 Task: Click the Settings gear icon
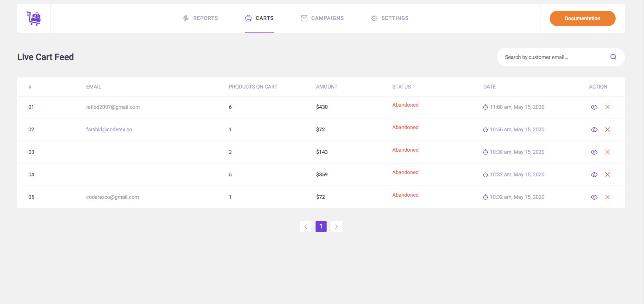[x=374, y=18]
